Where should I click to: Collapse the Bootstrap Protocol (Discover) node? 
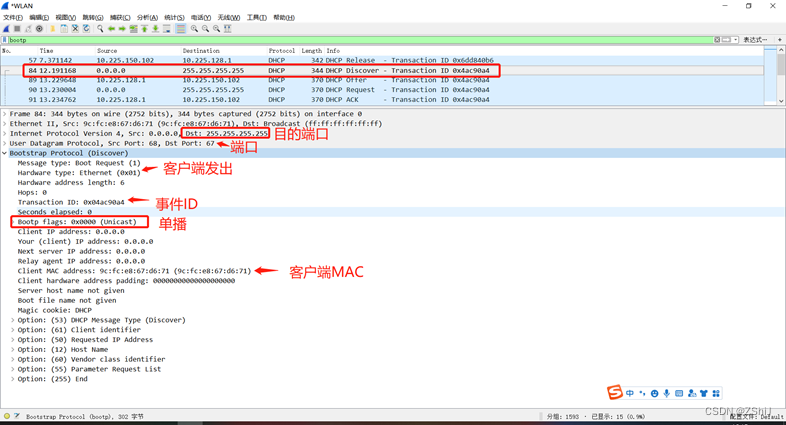pos(5,153)
